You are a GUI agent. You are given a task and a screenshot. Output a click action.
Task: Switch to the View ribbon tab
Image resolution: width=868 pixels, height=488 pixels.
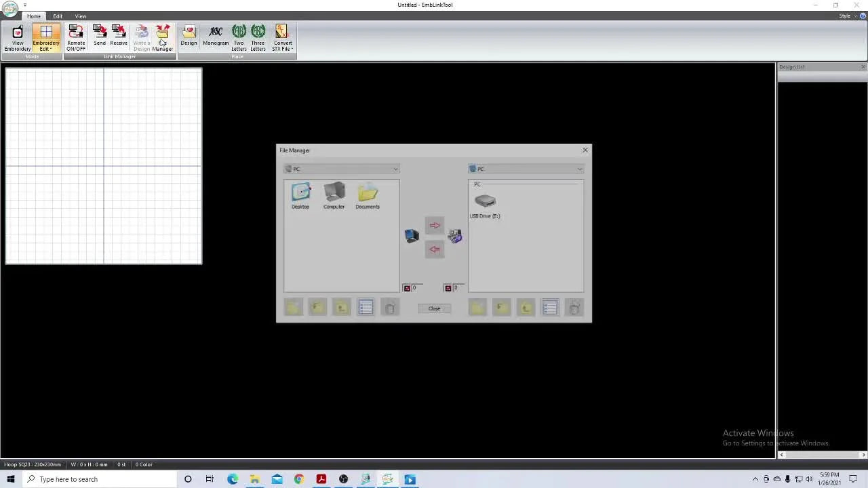tap(81, 16)
